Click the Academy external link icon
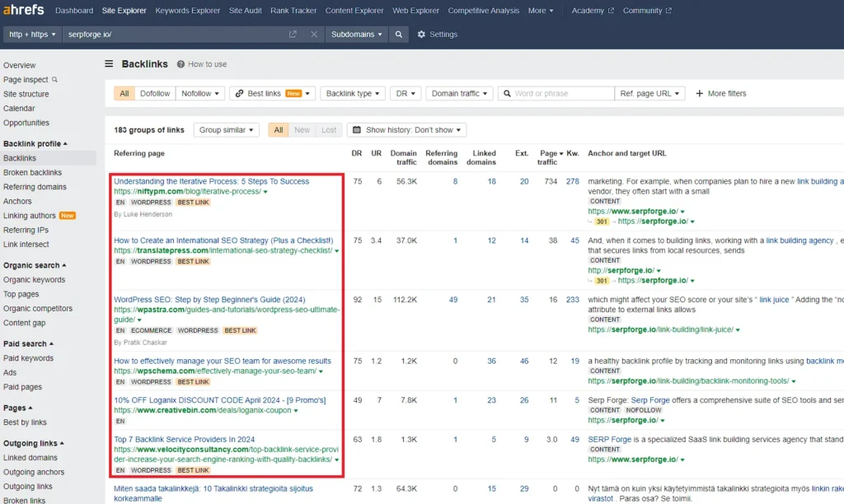The width and height of the screenshot is (844, 504). click(611, 10)
